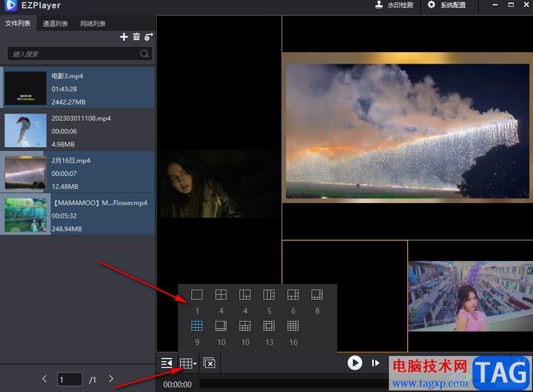Click the 2月16日.mp4 file name

(71, 160)
